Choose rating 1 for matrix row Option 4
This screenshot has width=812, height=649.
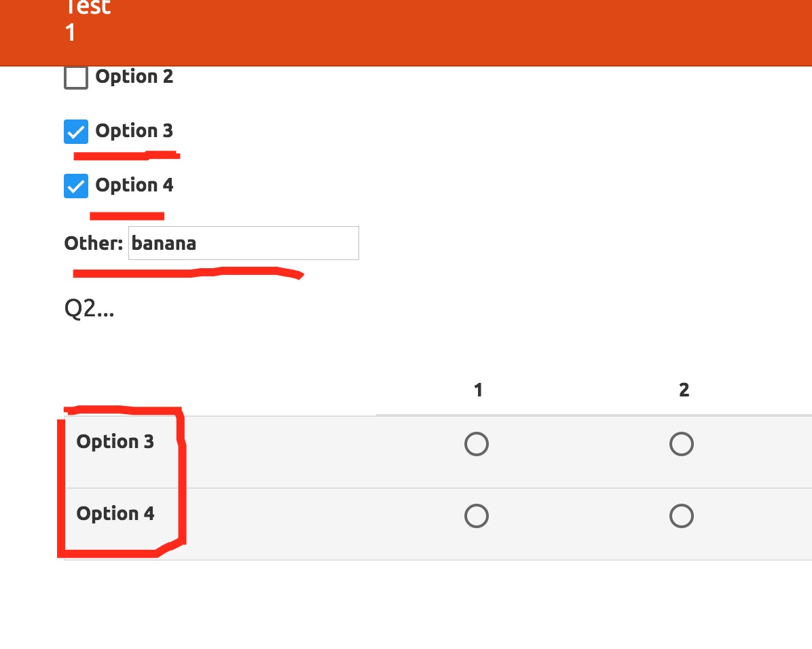pyautogui.click(x=477, y=517)
